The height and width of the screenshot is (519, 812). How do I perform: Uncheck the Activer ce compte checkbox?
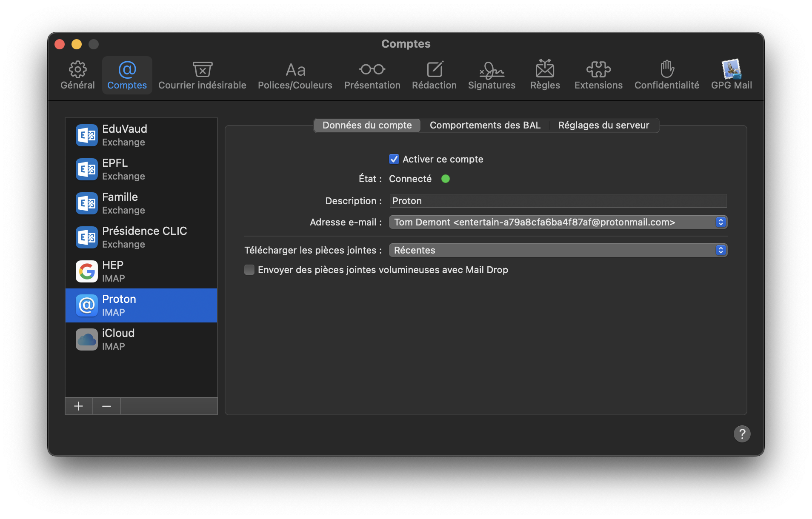394,159
